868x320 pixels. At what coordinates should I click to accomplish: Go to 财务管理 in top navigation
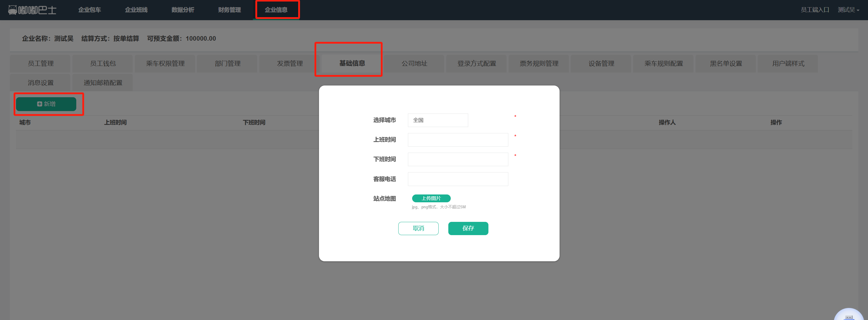coord(229,10)
